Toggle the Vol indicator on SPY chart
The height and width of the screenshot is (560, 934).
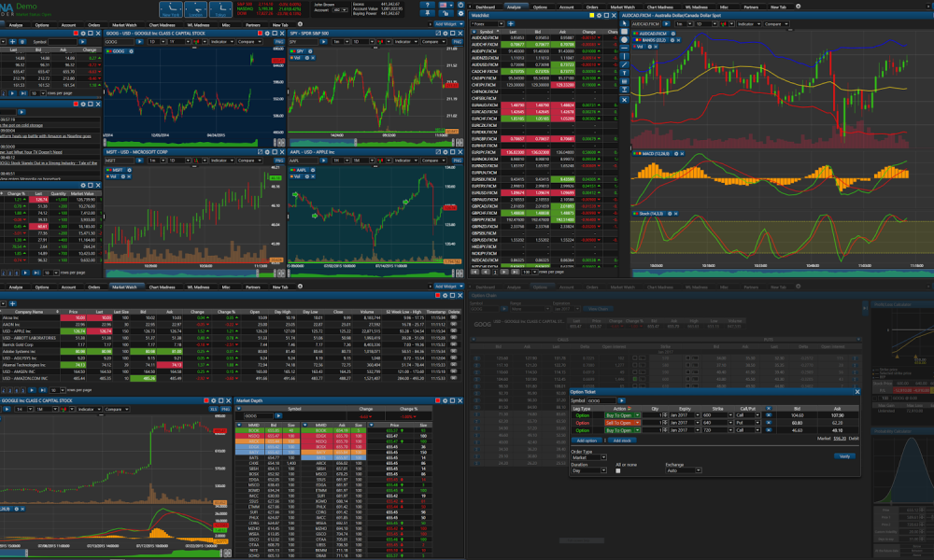pos(299,58)
